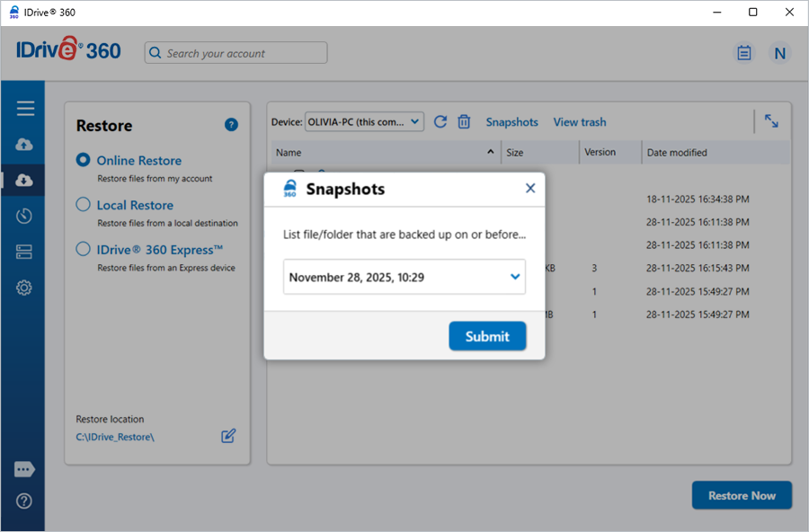This screenshot has width=809, height=532.
Task: Open the View trash link
Action: (580, 122)
